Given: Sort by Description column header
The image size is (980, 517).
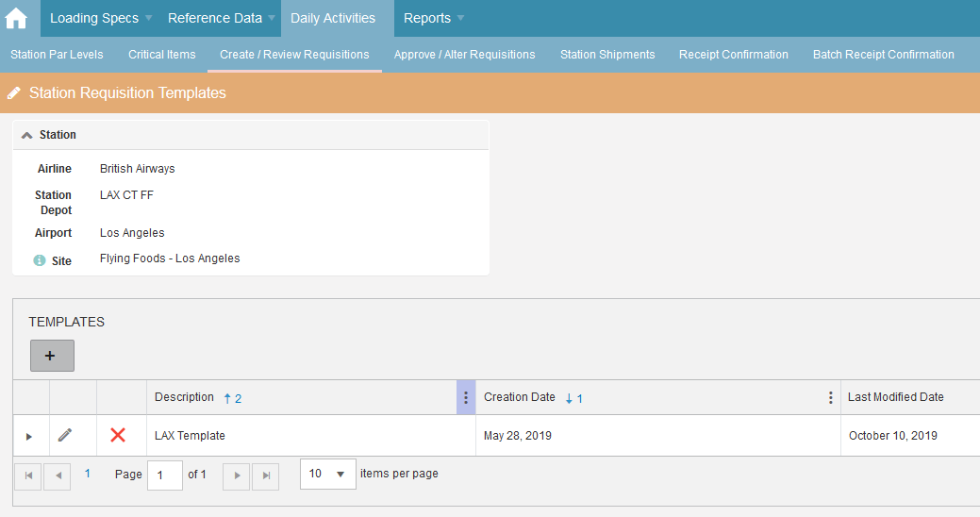Looking at the screenshot, I should pos(184,397).
